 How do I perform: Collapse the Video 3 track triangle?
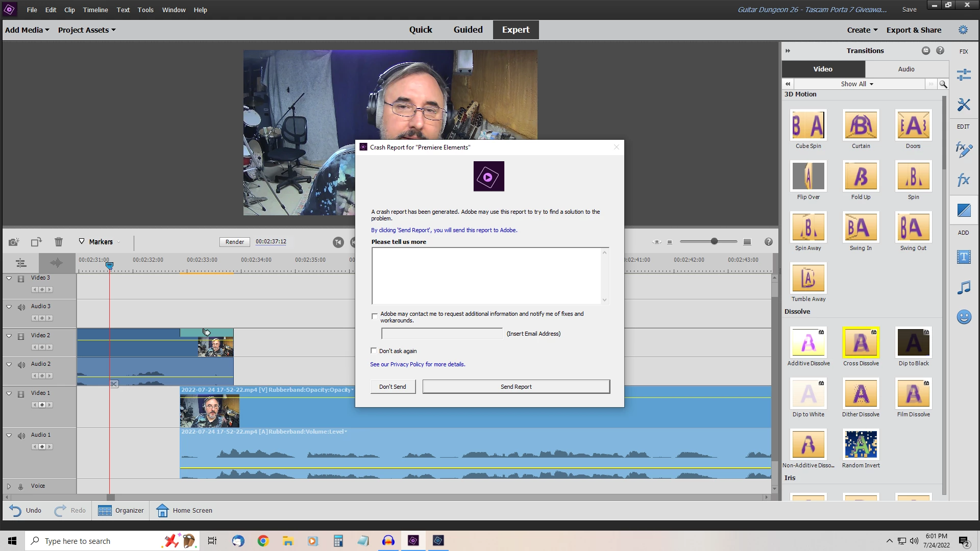tap(9, 278)
